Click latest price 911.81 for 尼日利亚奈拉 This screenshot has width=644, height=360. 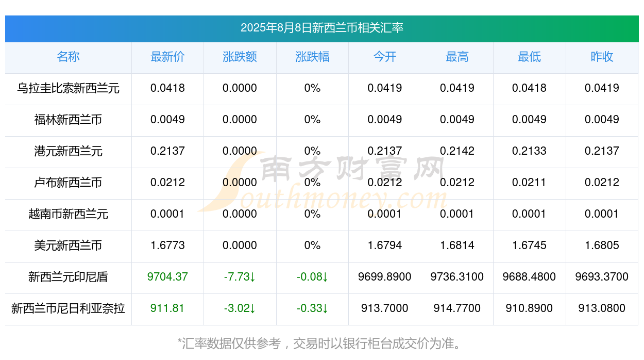pyautogui.click(x=167, y=308)
